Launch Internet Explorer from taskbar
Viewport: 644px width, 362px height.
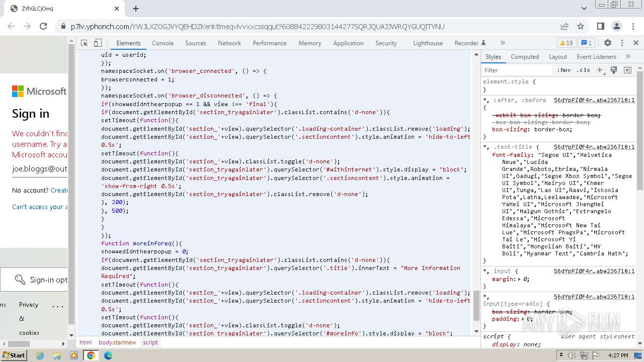point(40,355)
